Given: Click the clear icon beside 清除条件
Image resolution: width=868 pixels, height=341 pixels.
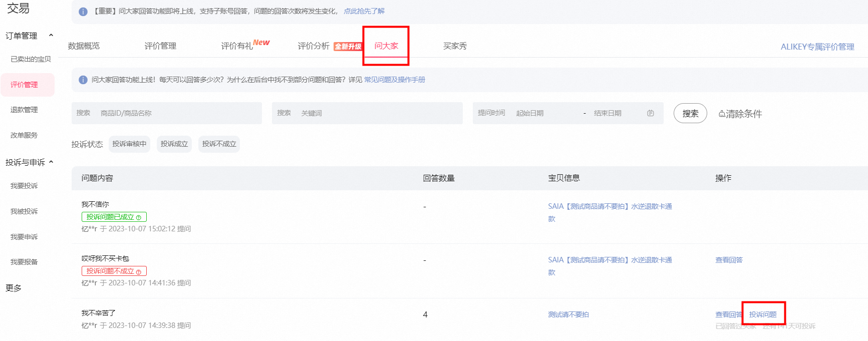Looking at the screenshot, I should point(722,114).
